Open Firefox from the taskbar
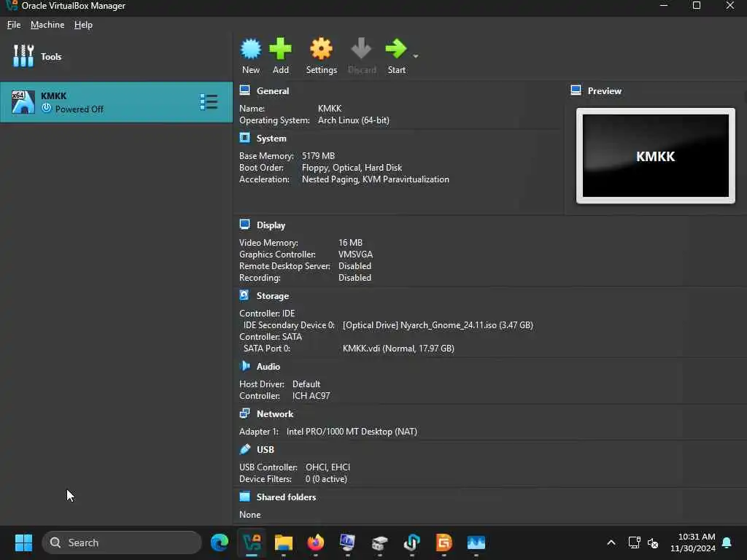The width and height of the screenshot is (747, 560). (x=315, y=542)
